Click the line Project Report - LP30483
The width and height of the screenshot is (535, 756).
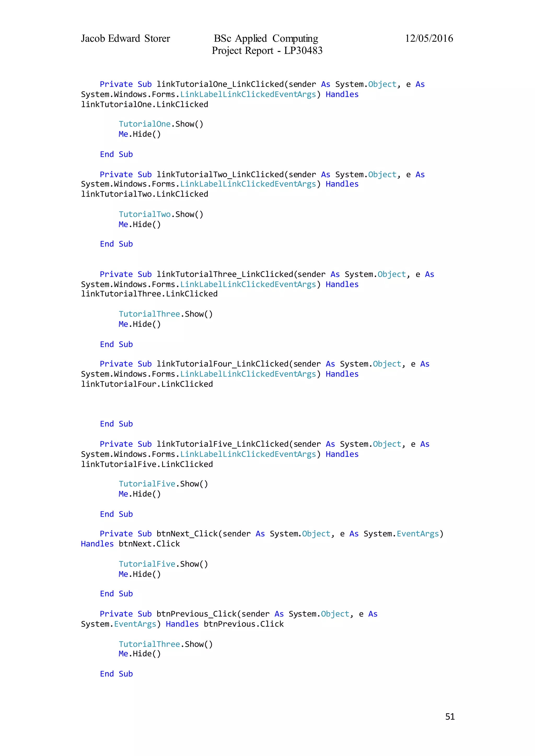coord(267,51)
